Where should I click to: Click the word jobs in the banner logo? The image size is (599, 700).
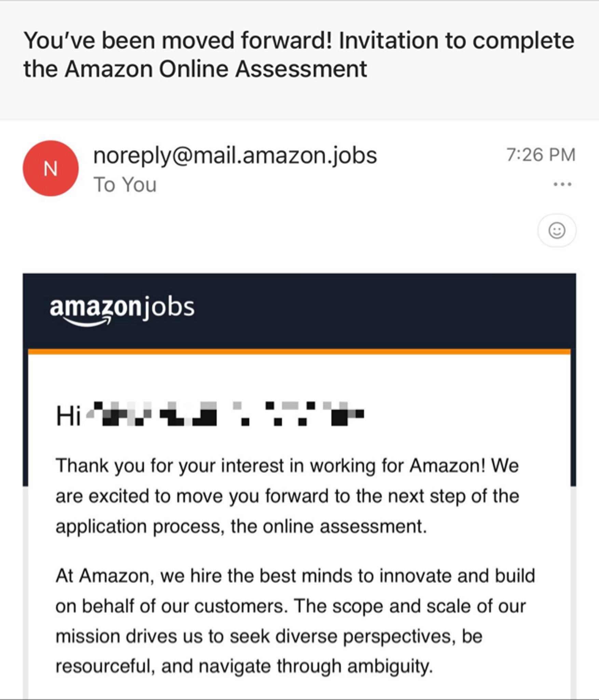pos(168,308)
